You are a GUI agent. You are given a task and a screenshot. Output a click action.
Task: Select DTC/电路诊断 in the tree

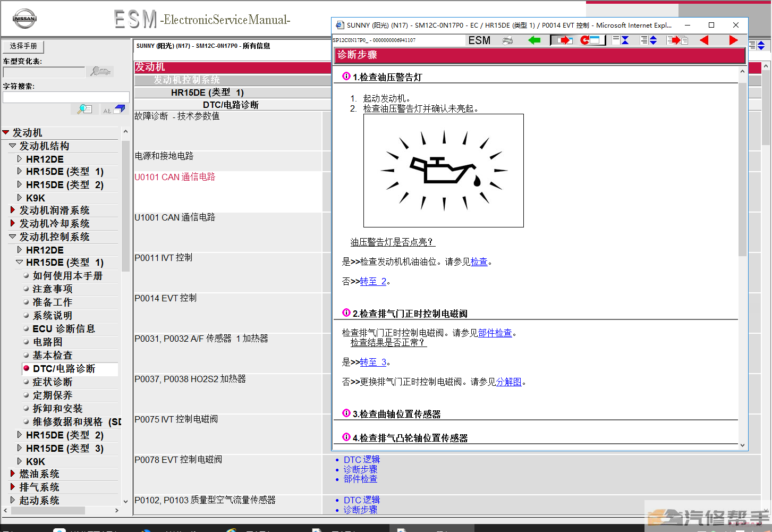pos(64,368)
